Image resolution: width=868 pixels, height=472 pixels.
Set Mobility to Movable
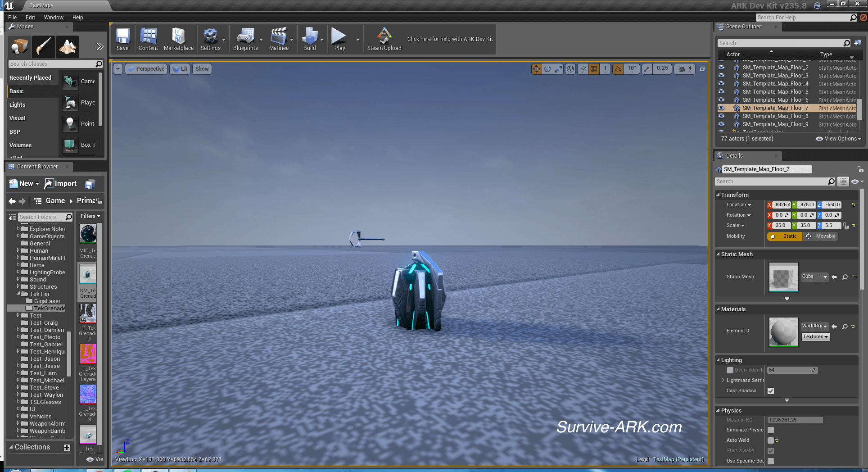pos(821,236)
